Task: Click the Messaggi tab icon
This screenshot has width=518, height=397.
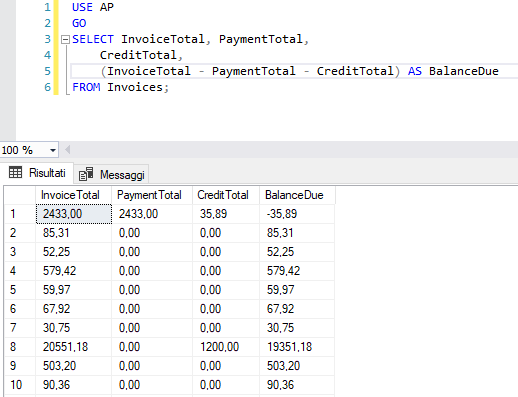Action: (x=86, y=174)
